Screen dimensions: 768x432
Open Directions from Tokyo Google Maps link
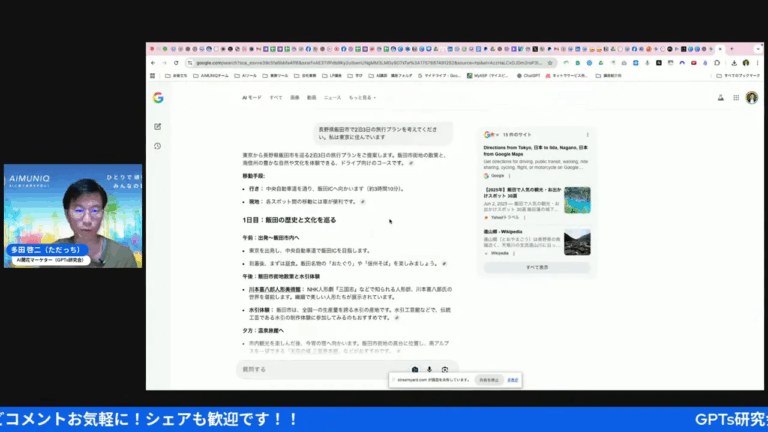click(x=535, y=151)
